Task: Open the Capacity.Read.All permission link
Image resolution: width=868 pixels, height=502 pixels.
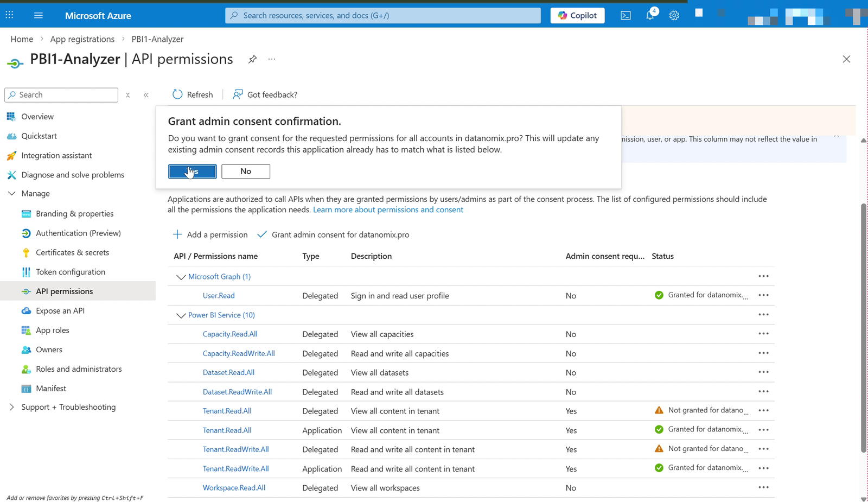Action: point(230,334)
